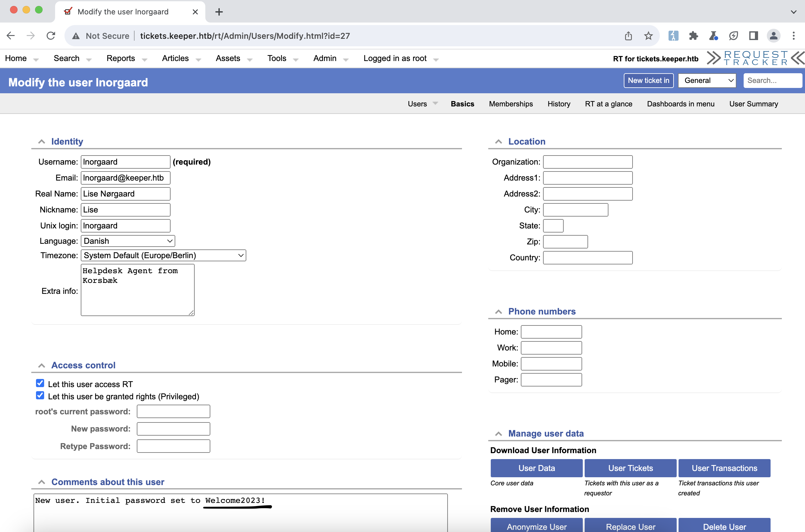Open the Chrome three-dot menu

793,36
